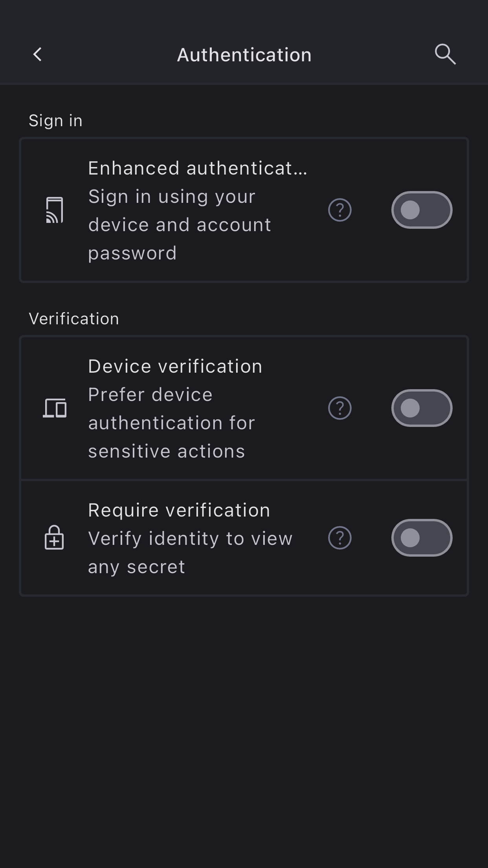Viewport: 488px width, 868px height.
Task: Tap 'Sign in using your device' description
Action: (180, 225)
